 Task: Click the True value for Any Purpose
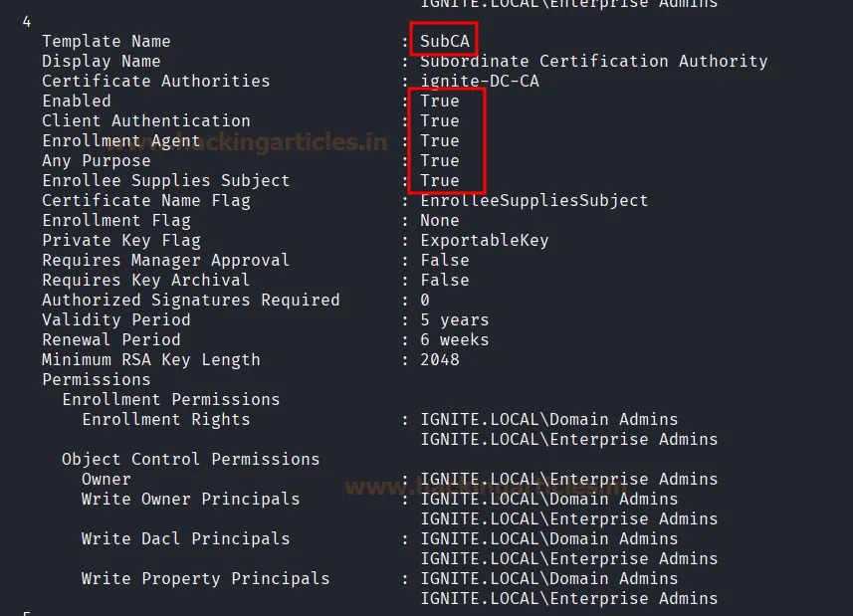[x=439, y=160]
